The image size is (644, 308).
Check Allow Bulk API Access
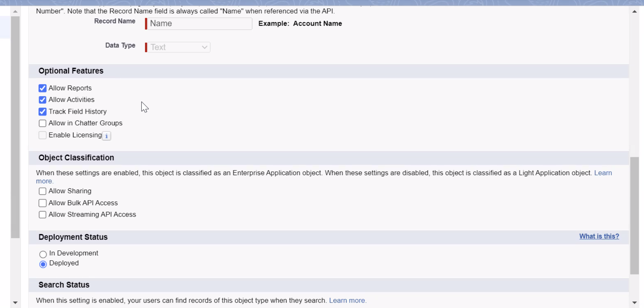click(42, 203)
